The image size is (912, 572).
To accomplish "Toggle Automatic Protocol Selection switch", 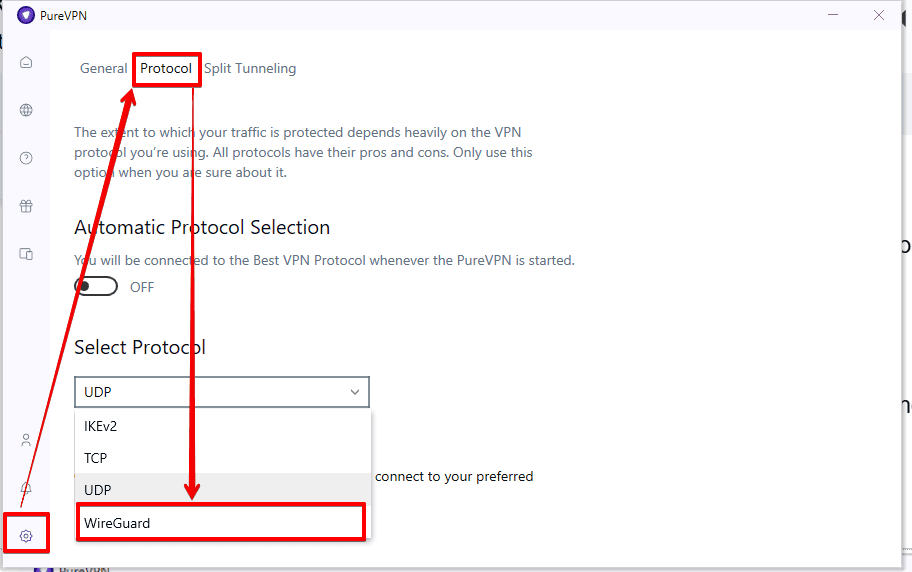I will 96,287.
